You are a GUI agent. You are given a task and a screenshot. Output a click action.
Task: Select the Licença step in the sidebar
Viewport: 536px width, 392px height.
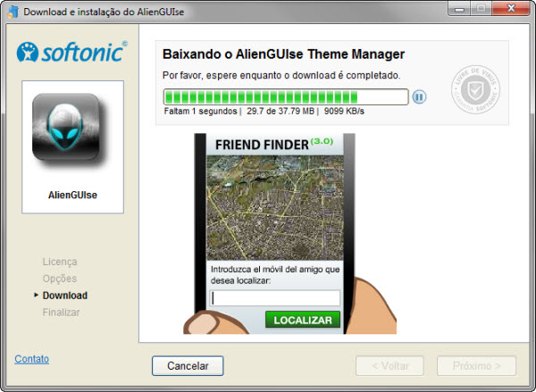pyautogui.click(x=60, y=262)
